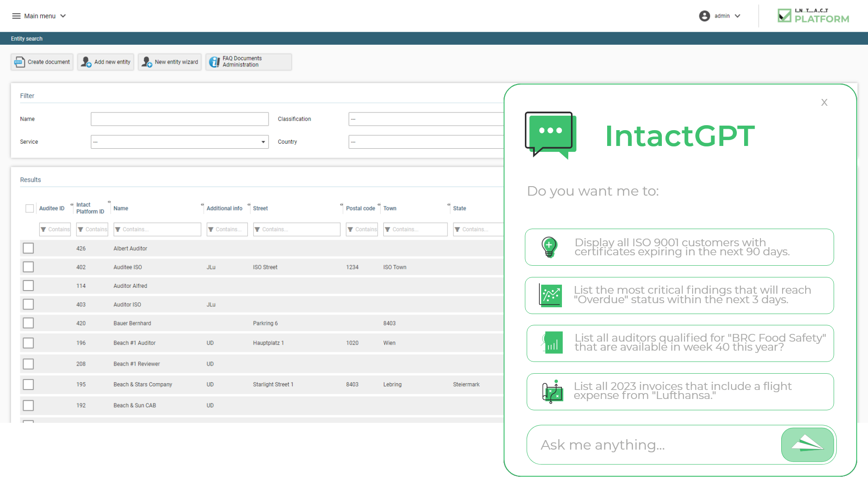Select the Add new entity icon
Screen dimensions: 868x488
point(85,62)
